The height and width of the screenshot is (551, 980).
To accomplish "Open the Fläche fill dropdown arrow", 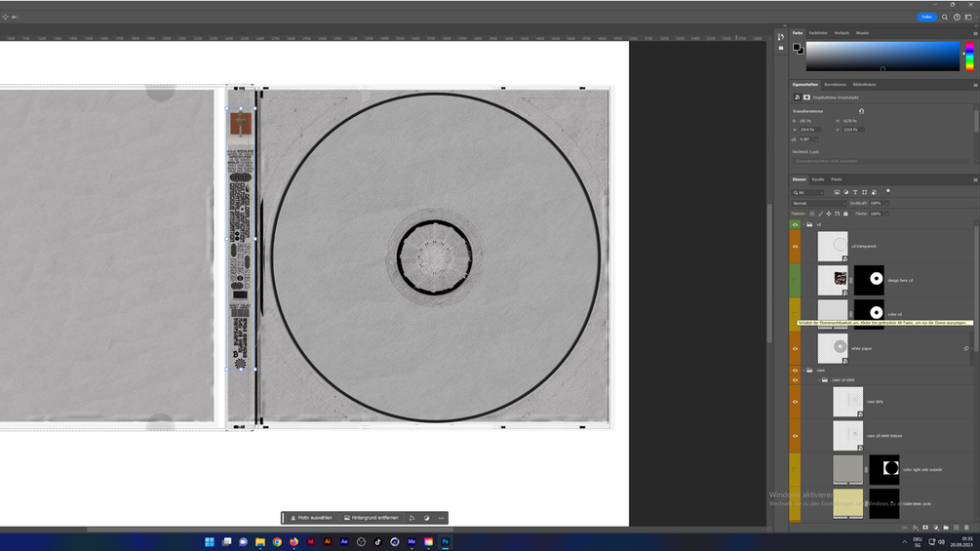I will click(x=886, y=214).
